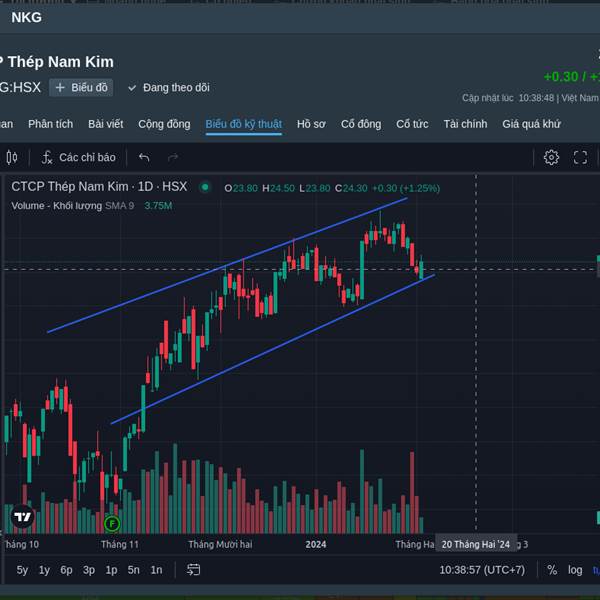The width and height of the screenshot is (600, 600).
Task: Toggle percent scale mode
Action: [x=552, y=570]
